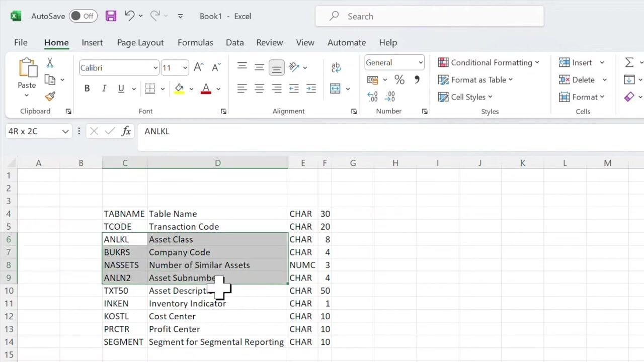The height and width of the screenshot is (362, 644).
Task: Increase decimal places
Action: (x=372, y=97)
